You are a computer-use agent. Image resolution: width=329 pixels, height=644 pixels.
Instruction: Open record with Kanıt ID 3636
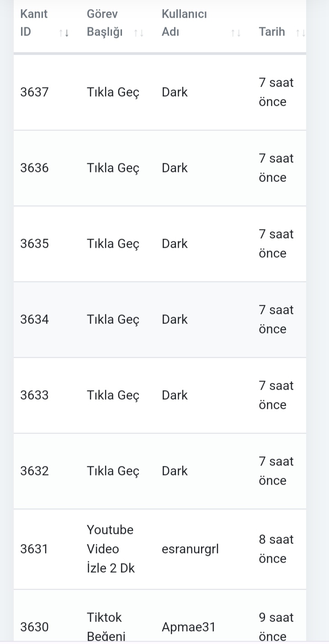(34, 168)
